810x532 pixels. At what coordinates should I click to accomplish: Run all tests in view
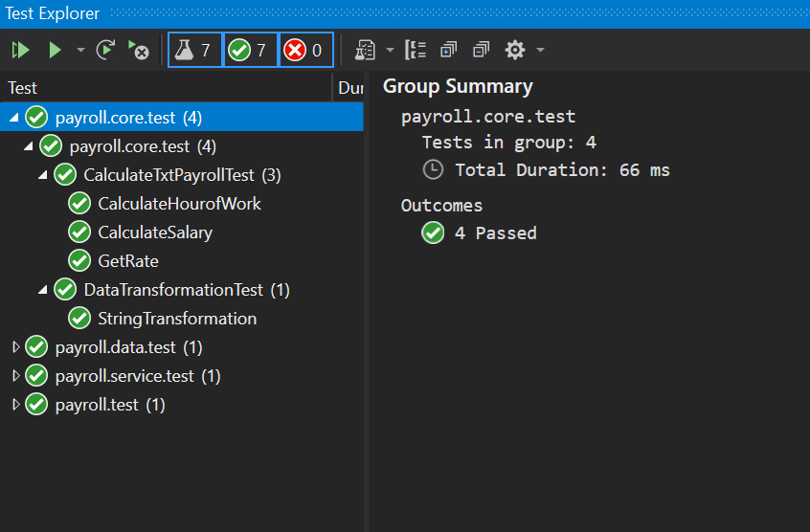click(x=21, y=50)
